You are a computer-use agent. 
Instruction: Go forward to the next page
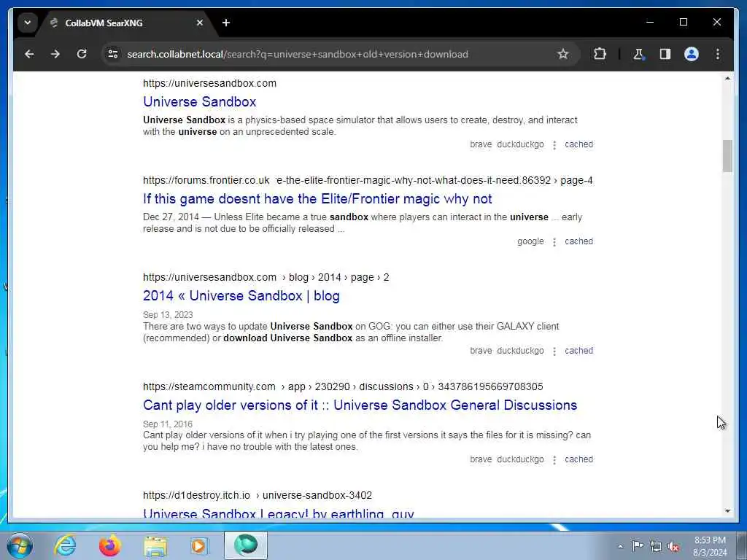coord(55,54)
